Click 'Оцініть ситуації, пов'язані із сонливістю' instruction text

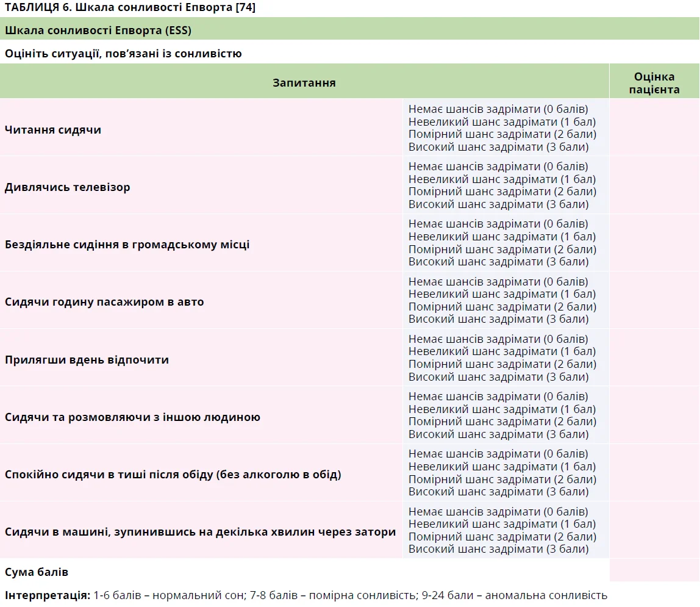point(123,54)
